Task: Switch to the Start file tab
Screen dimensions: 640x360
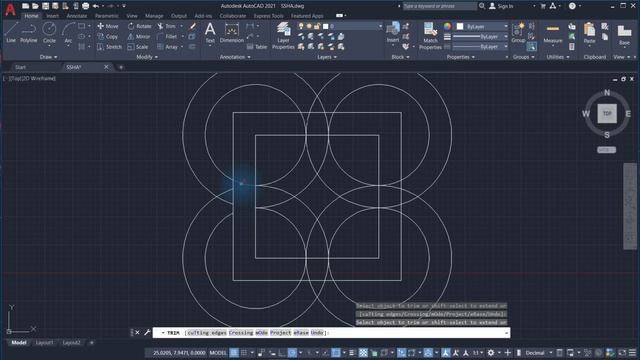Action: [20, 67]
